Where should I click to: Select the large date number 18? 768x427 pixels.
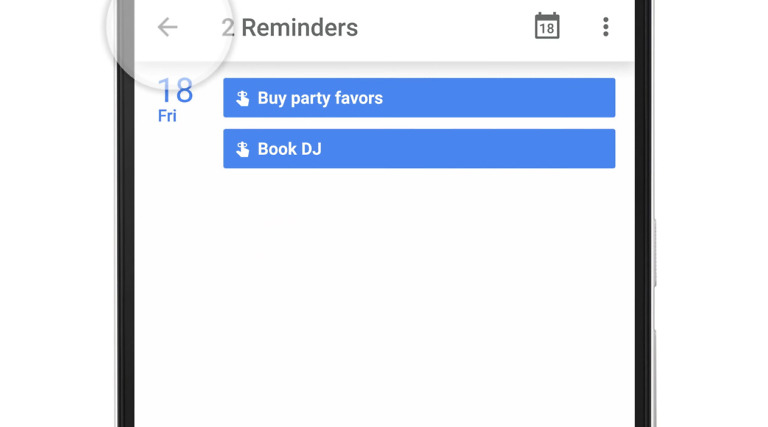pos(175,90)
